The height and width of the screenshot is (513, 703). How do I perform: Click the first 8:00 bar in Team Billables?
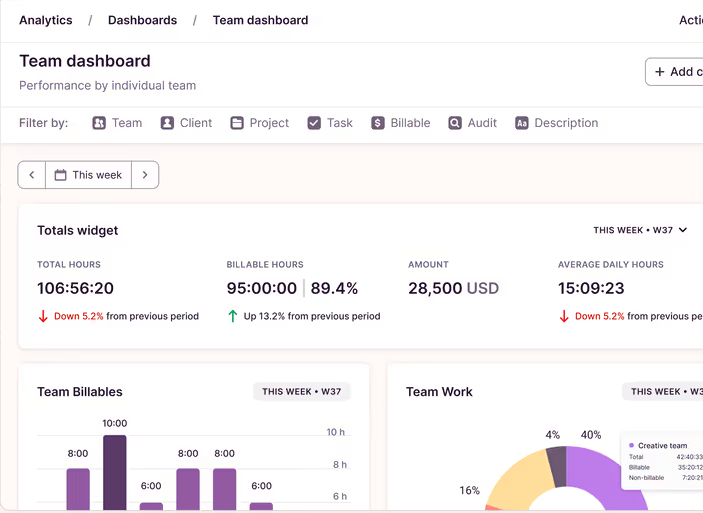pos(78,489)
